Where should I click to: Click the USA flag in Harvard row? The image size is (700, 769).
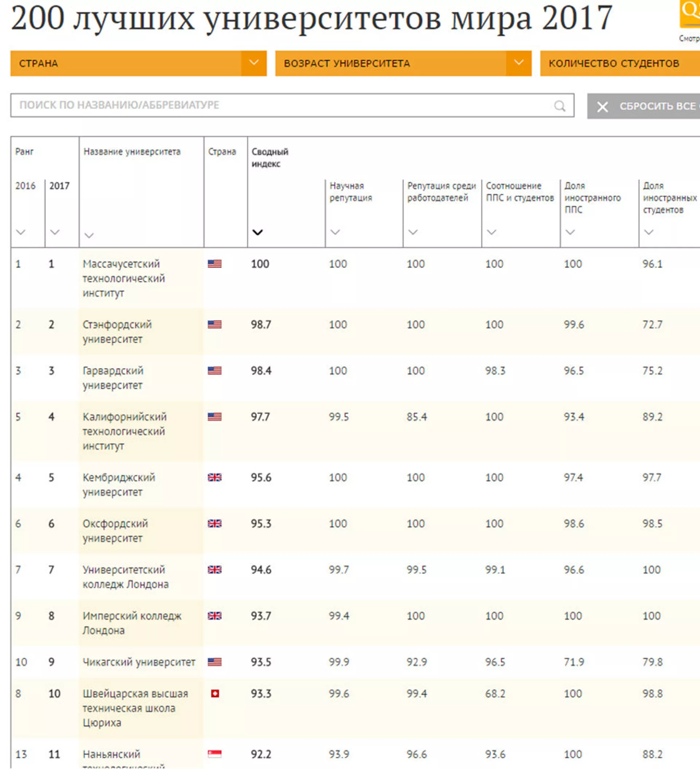pyautogui.click(x=214, y=370)
